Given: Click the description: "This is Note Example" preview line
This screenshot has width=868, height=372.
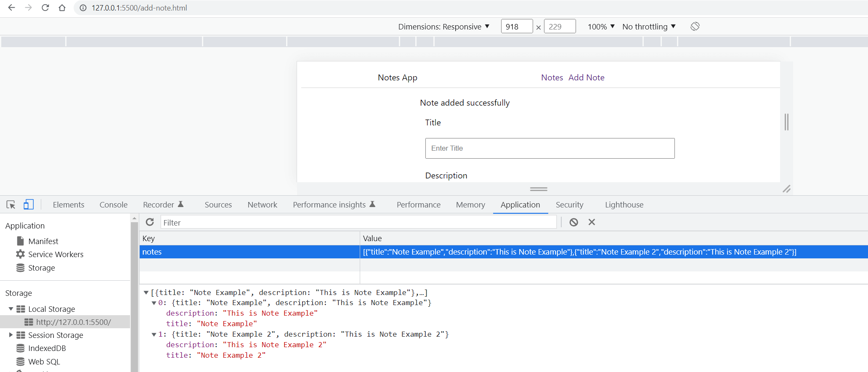Looking at the screenshot, I should tap(242, 313).
